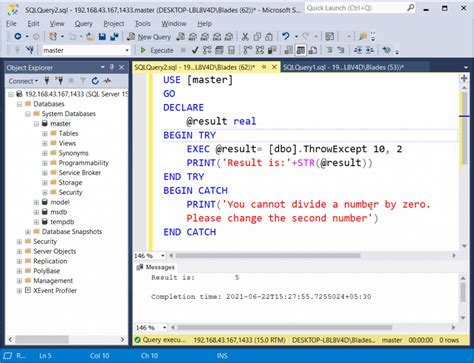Expand the Tables folder
The image size is (474, 363).
[x=45, y=134]
